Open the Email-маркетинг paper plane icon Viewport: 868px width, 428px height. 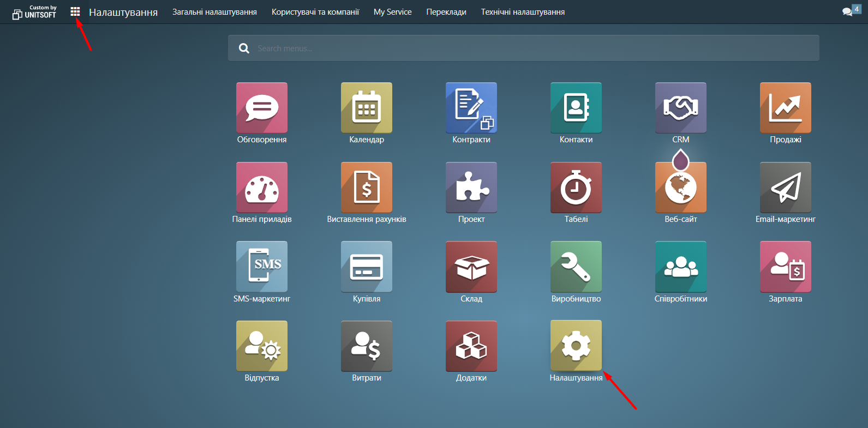786,188
